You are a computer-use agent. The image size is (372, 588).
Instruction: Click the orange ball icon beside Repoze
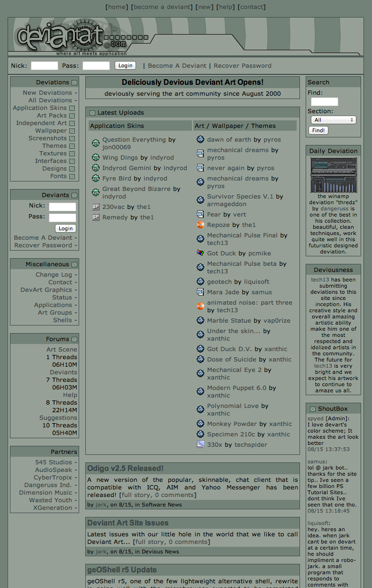click(x=200, y=225)
